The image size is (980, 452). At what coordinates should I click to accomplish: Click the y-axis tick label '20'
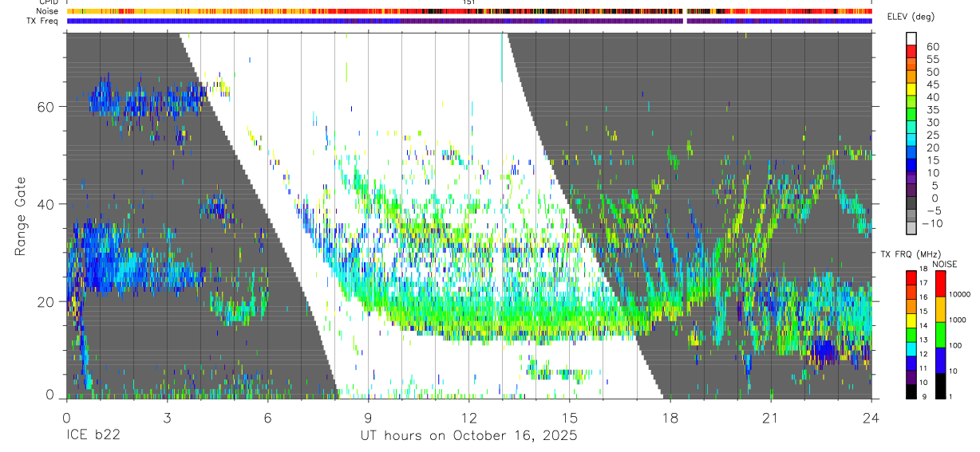click(x=47, y=301)
